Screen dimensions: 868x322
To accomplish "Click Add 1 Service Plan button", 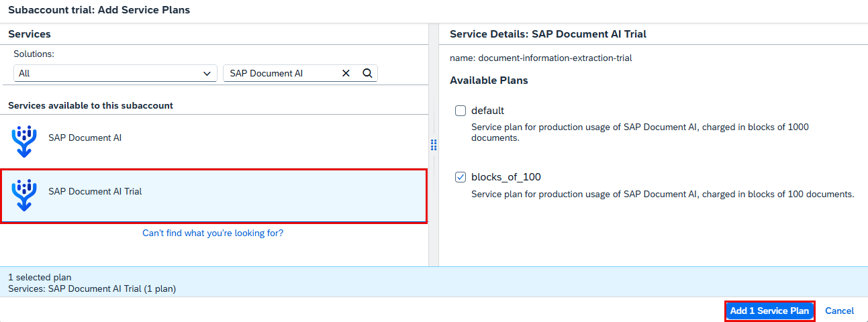I will coord(770,311).
